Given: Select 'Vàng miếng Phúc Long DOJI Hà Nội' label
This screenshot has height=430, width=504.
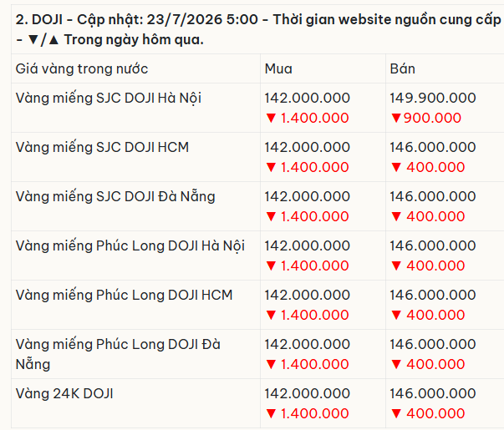Looking at the screenshot, I should [130, 245].
